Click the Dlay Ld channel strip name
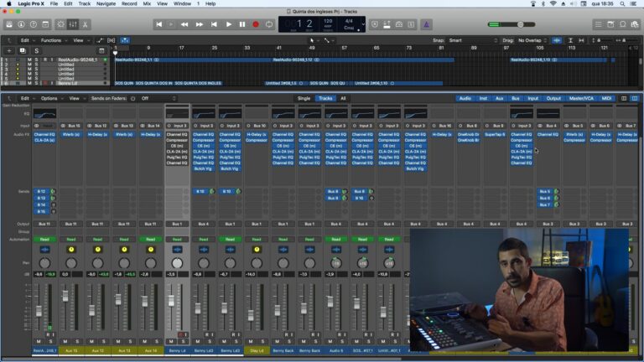This screenshot has width=644, height=362. pos(257,351)
